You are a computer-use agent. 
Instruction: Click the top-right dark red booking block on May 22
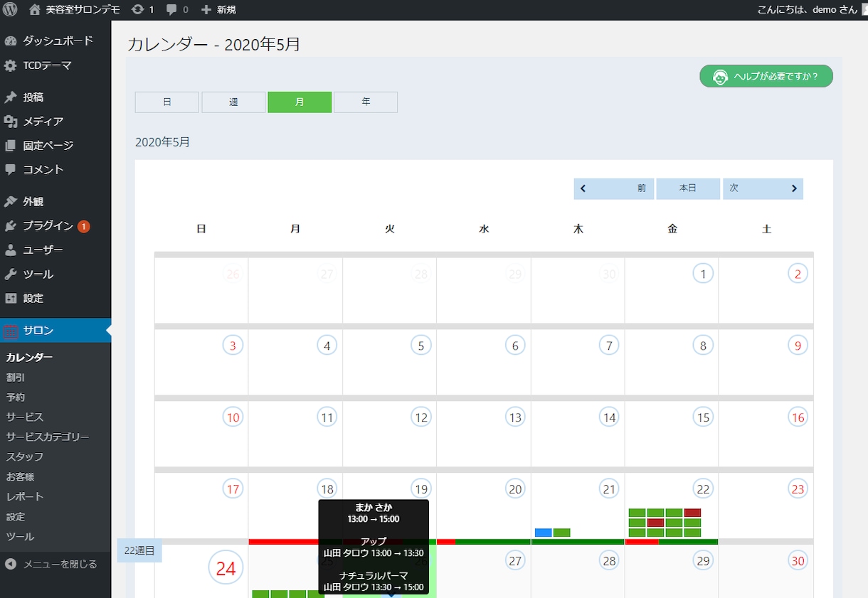coord(692,513)
